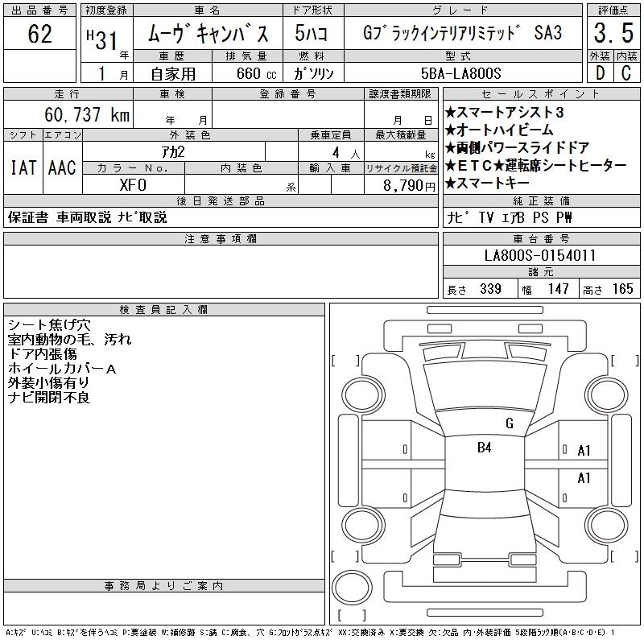Select chassis number LA800S-0154011
Screen dimensions: 644x644
coord(540,255)
